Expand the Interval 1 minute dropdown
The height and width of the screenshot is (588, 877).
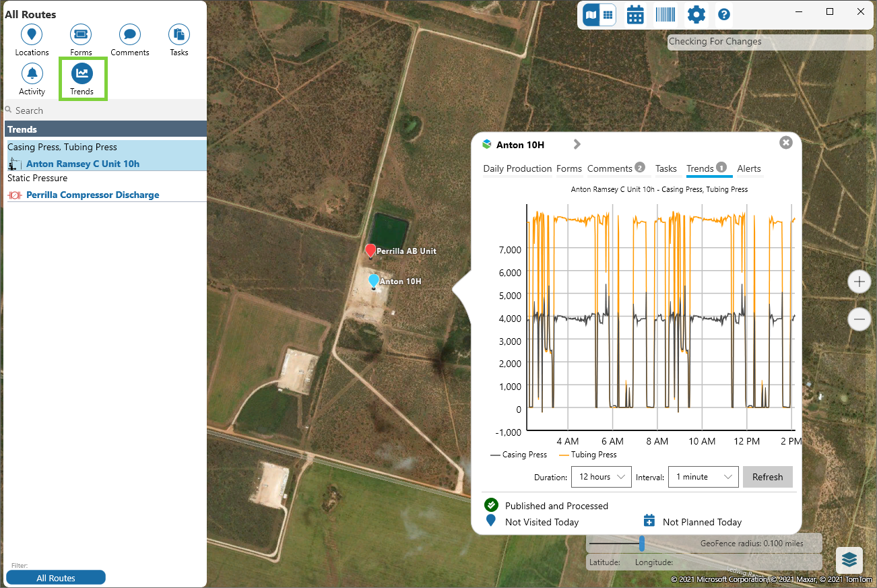(703, 477)
